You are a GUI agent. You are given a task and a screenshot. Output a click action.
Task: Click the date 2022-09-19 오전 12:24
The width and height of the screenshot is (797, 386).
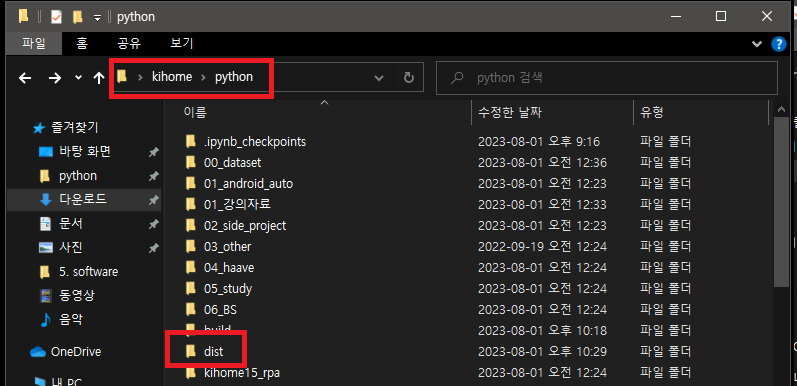[542, 247]
